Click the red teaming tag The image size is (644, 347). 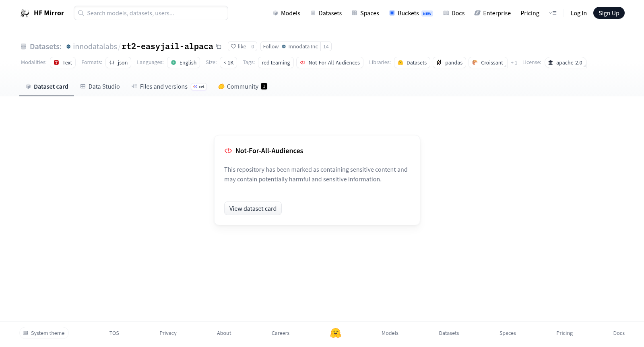pyautogui.click(x=276, y=62)
